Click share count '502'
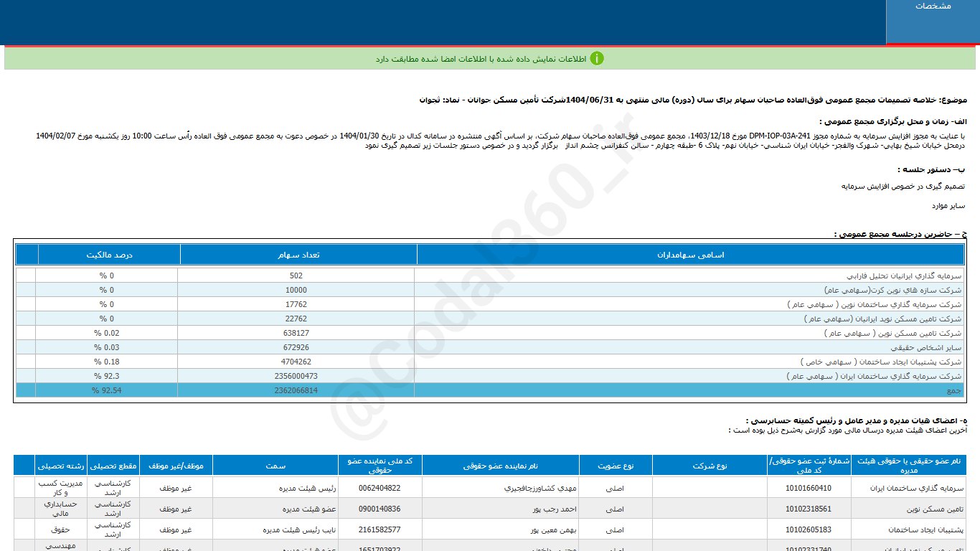The height and width of the screenshot is (551, 980). (296, 275)
